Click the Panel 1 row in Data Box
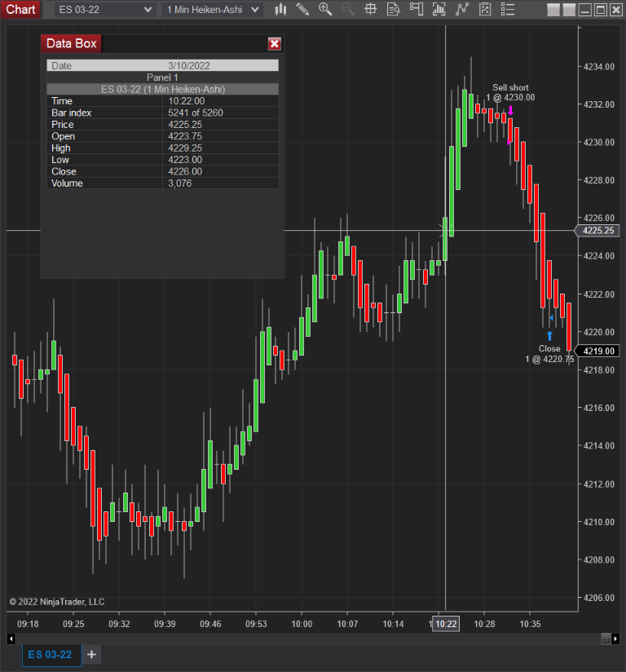Viewport: 626px width, 672px height. 163,77
